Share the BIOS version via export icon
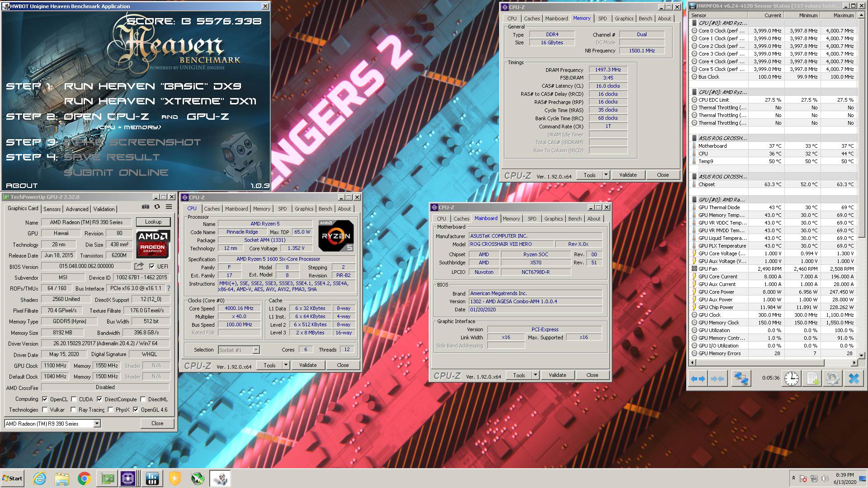 pos(139,266)
